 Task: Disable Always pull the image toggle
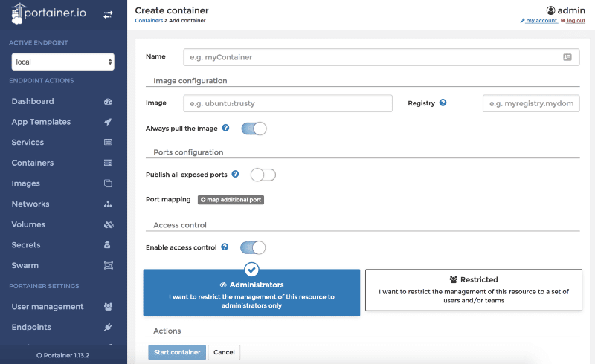(254, 129)
